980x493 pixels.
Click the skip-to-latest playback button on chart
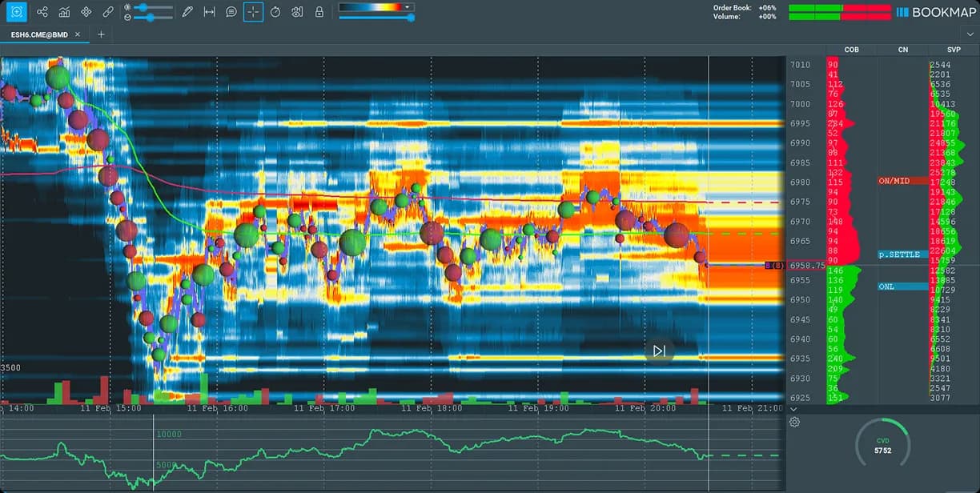tap(659, 351)
